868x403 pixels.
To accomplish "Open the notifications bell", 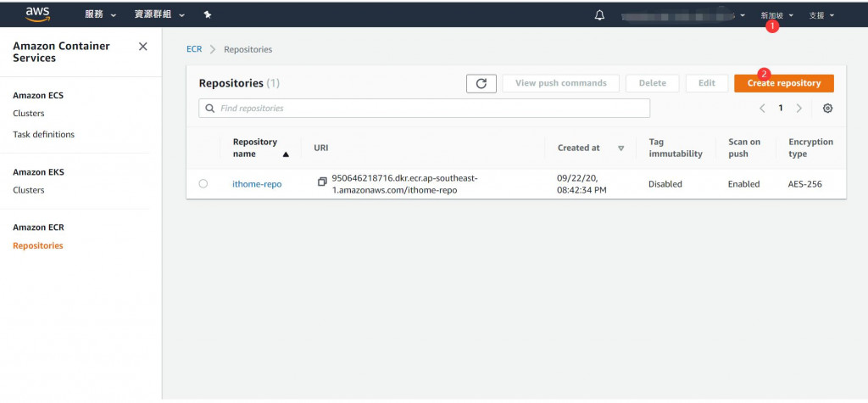I will pyautogui.click(x=599, y=15).
